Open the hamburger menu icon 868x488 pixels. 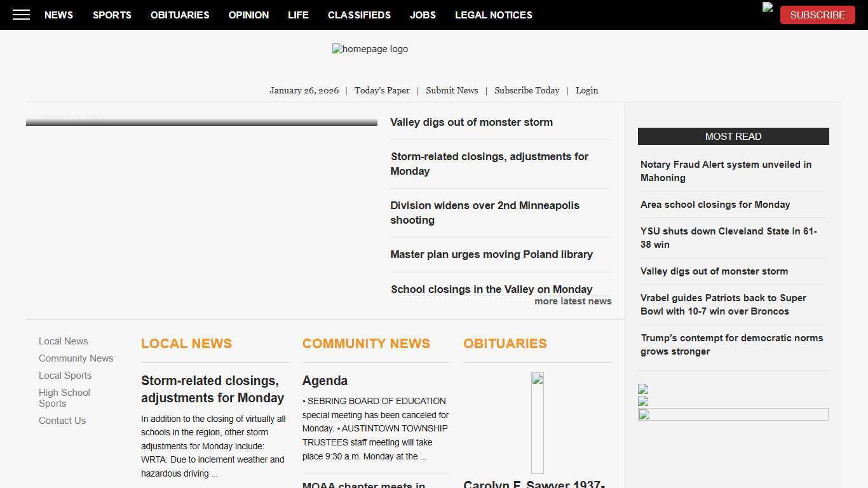pyautogui.click(x=21, y=15)
